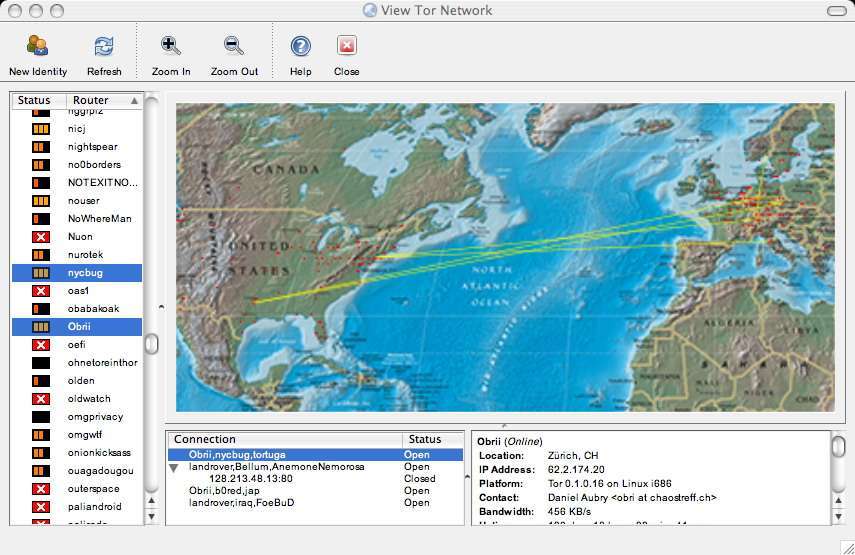Click the status icon beside olden
The height and width of the screenshot is (555, 855).
pos(41,381)
